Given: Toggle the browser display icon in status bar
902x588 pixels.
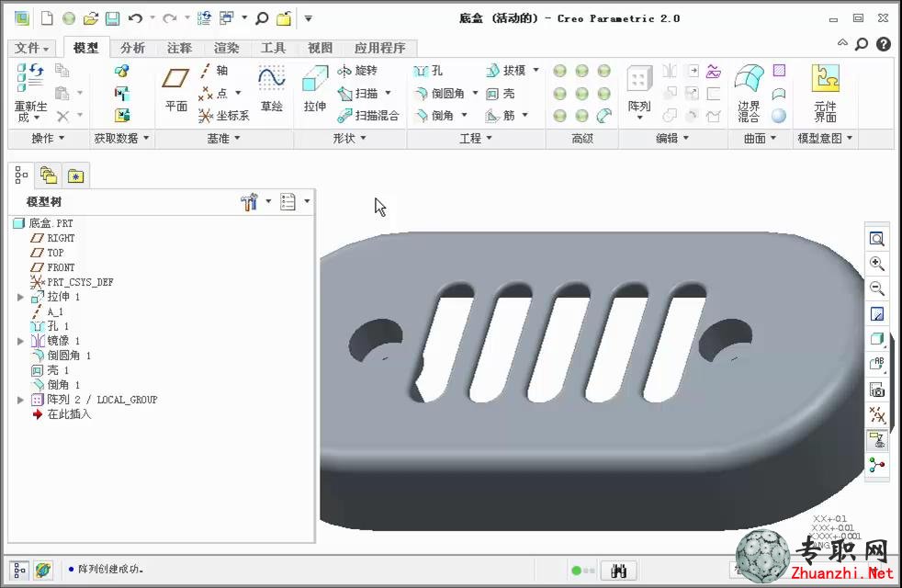Looking at the screenshot, I should pos(43,571).
